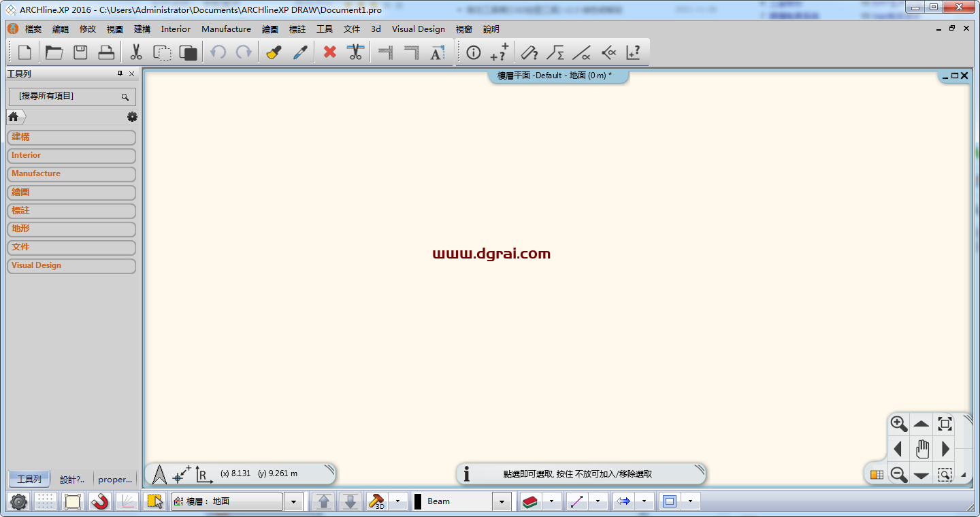Viewport: 980px width, 517px height.
Task: Switch to the proper... tab
Action: click(115, 479)
